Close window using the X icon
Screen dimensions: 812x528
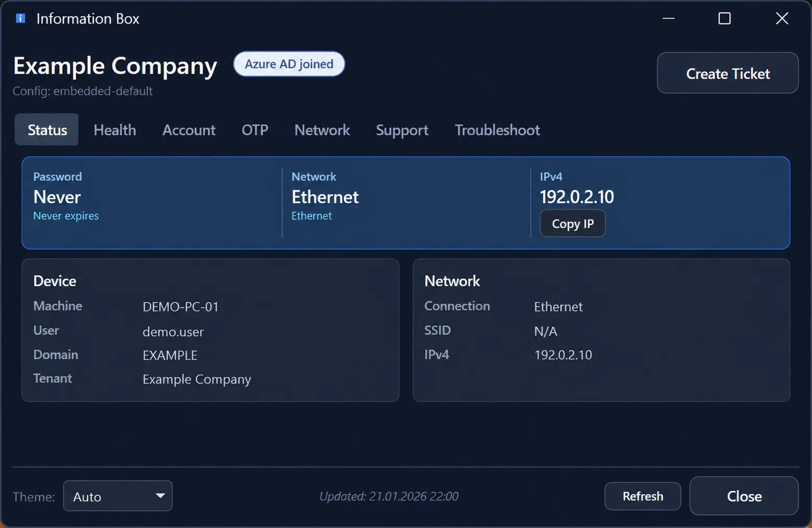pyautogui.click(x=782, y=18)
